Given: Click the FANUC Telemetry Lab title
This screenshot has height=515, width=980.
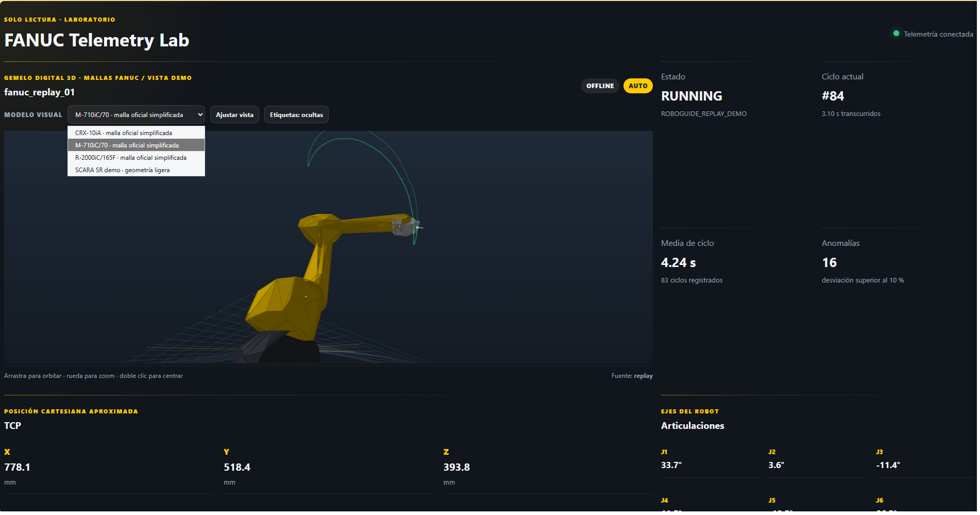Looking at the screenshot, I should click(x=97, y=40).
